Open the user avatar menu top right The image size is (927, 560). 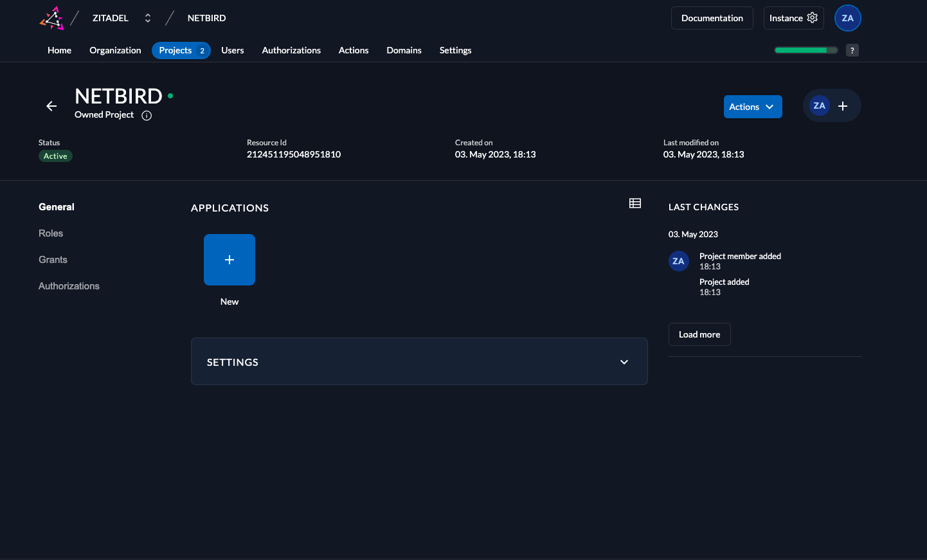[847, 18]
